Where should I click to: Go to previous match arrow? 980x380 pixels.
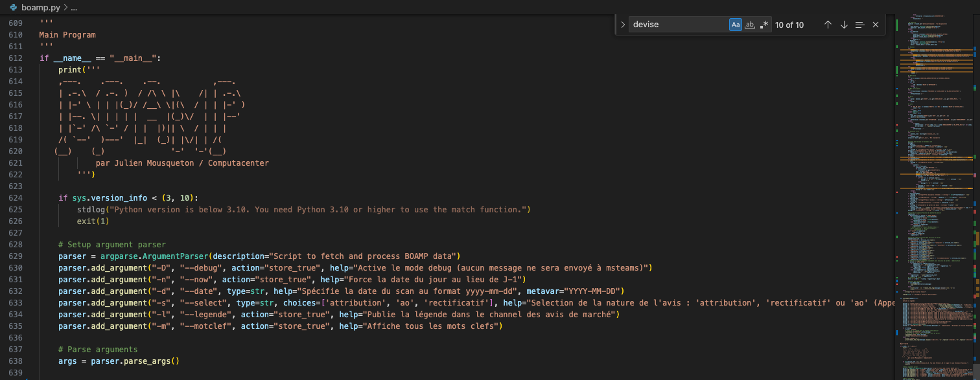pyautogui.click(x=828, y=25)
